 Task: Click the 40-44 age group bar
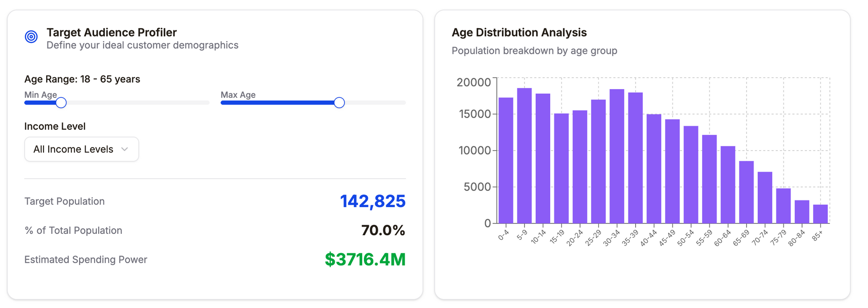click(x=654, y=169)
